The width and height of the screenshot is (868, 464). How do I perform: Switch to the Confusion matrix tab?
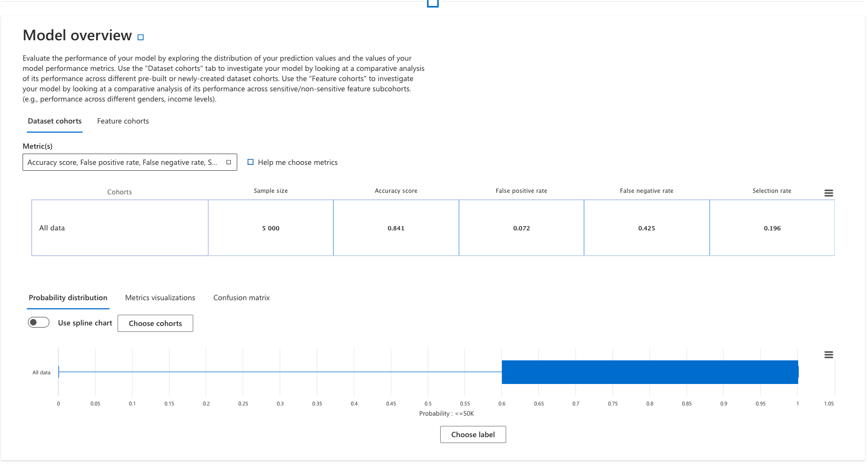pyautogui.click(x=242, y=298)
